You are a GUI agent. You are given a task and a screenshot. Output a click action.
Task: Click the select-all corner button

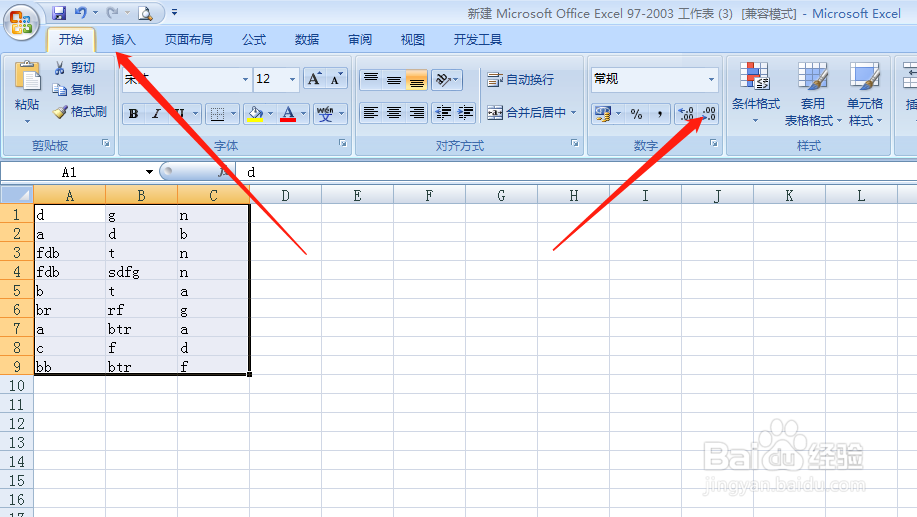pos(16,195)
